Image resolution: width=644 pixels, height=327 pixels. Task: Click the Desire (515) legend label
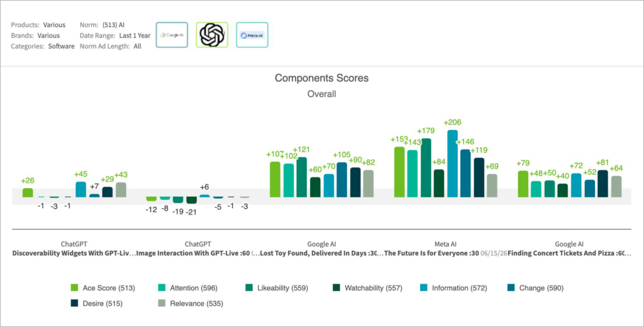click(x=103, y=304)
